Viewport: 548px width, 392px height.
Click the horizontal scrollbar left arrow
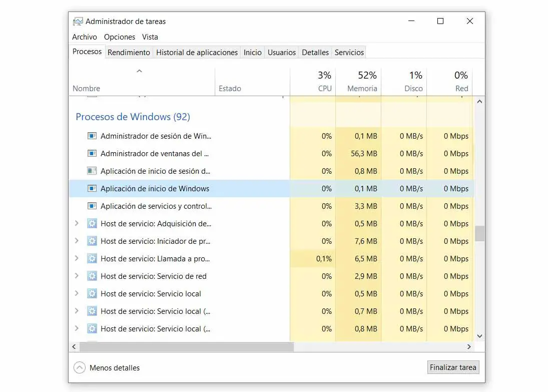74,346
